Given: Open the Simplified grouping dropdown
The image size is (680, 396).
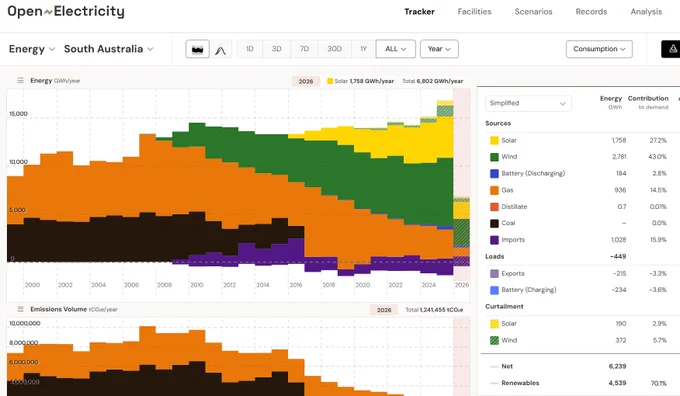Looking at the screenshot, I should point(528,103).
